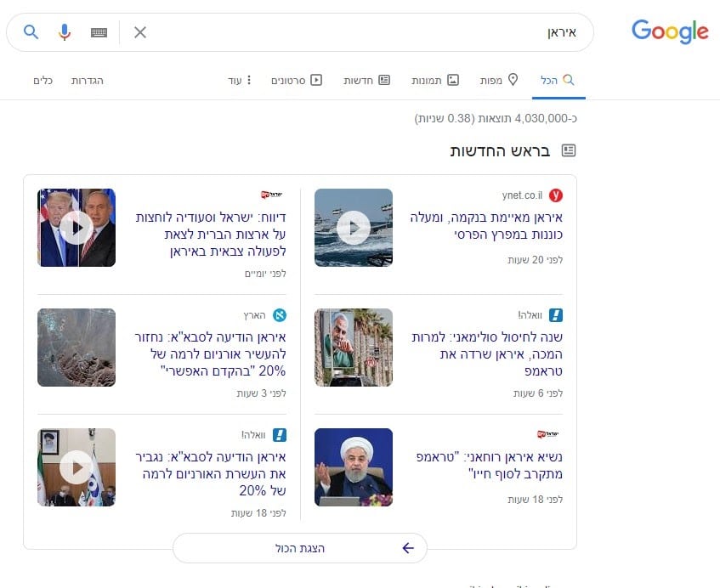Click the לפני 20 שעות timestamp
This screenshot has height=588, width=720.
(x=536, y=260)
